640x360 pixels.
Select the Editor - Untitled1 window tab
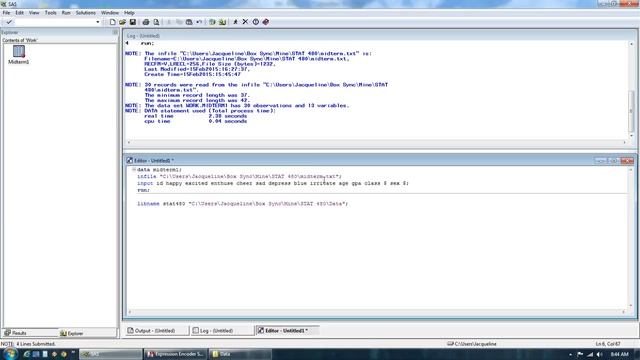coord(287,331)
